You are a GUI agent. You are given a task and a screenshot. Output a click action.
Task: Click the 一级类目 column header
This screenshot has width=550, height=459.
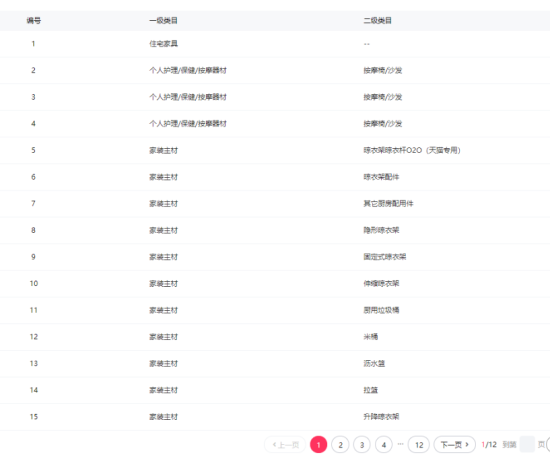pyautogui.click(x=163, y=21)
